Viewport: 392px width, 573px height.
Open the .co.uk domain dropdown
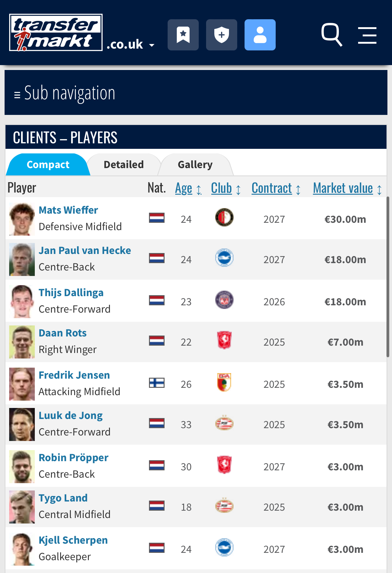[131, 45]
